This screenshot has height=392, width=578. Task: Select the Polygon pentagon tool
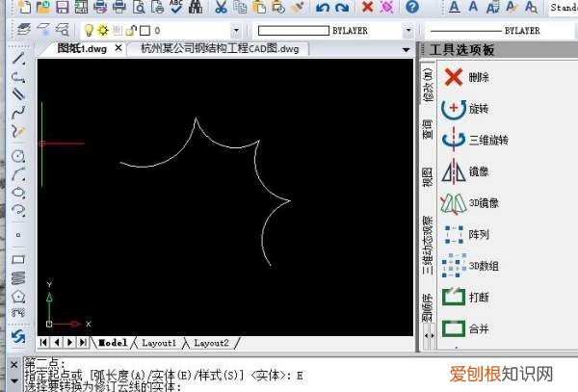(18, 296)
